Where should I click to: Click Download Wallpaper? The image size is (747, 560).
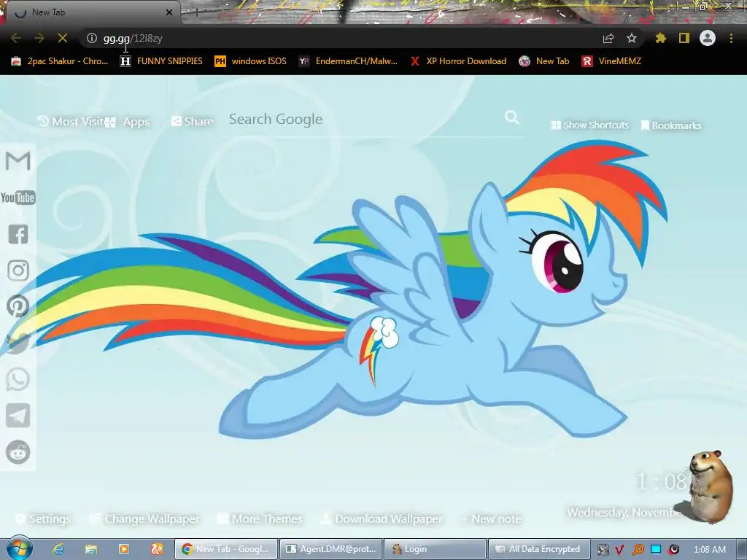click(x=381, y=518)
